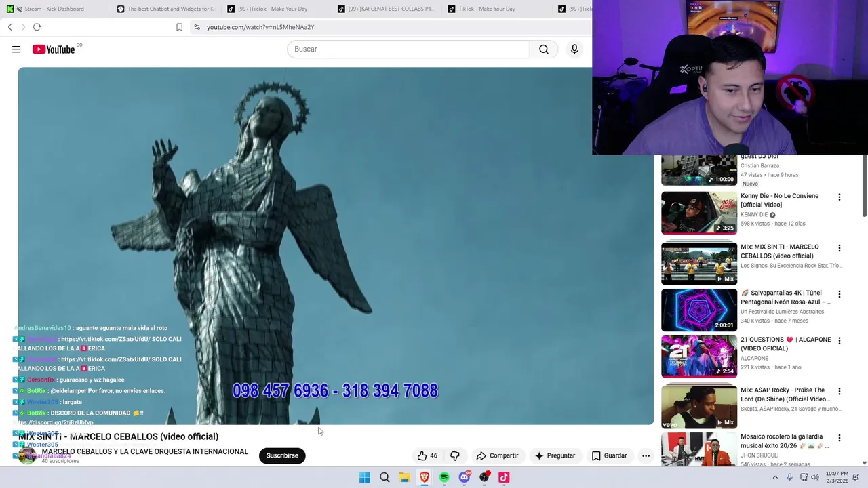Screen dimensions: 868x488
Task: Open 'Kenny Die - No Le Conviene' title
Action: [x=779, y=200]
